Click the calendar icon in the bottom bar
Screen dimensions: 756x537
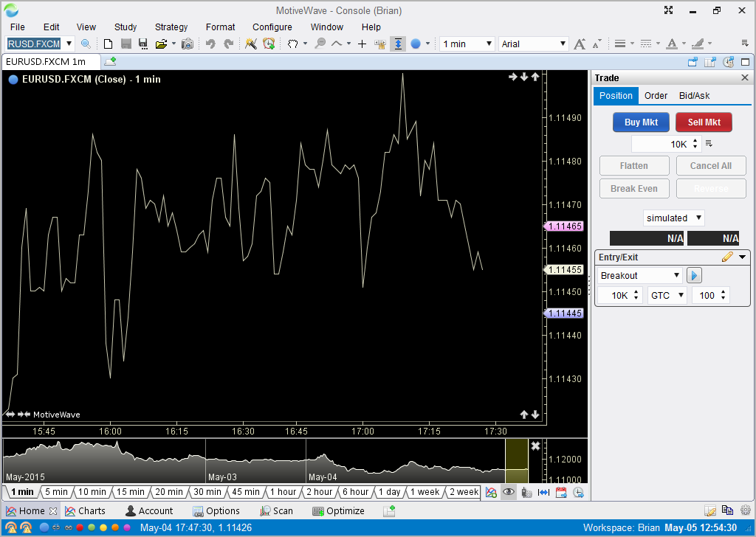click(561, 492)
